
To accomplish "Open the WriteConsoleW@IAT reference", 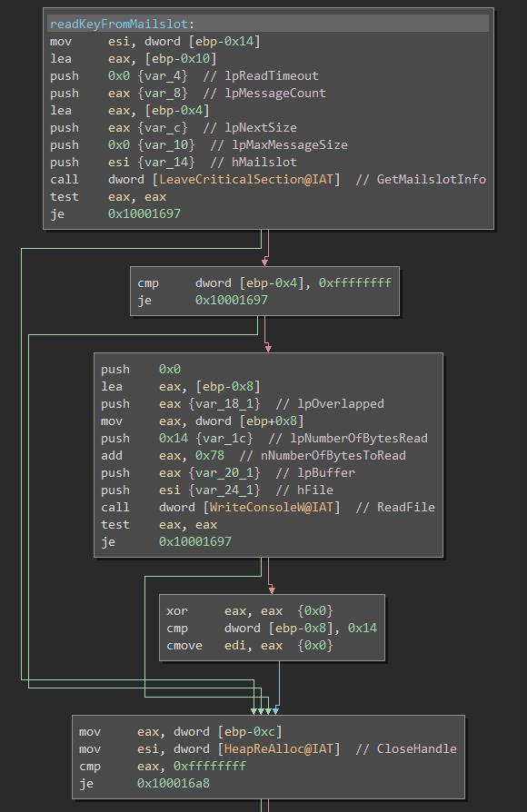I will click(271, 507).
